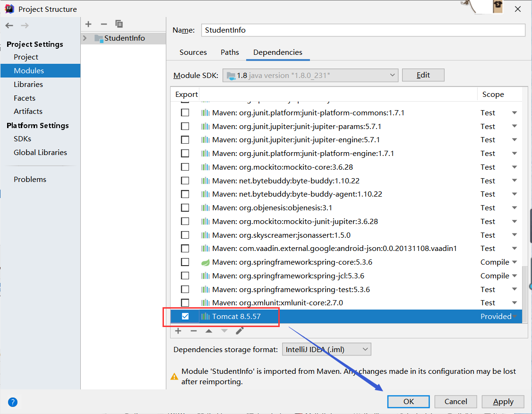
Task: Click the library icon for spring-test:5.3.6
Action: [205, 289]
